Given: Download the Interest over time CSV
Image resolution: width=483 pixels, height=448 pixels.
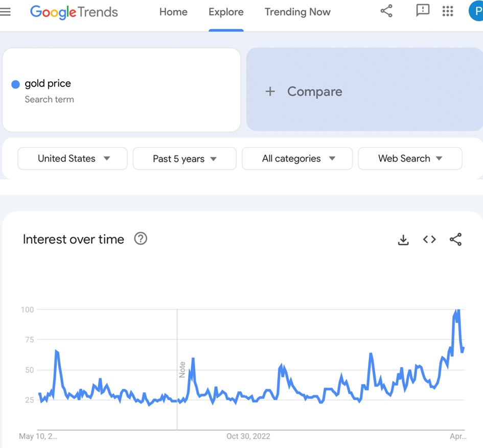Looking at the screenshot, I should [403, 240].
